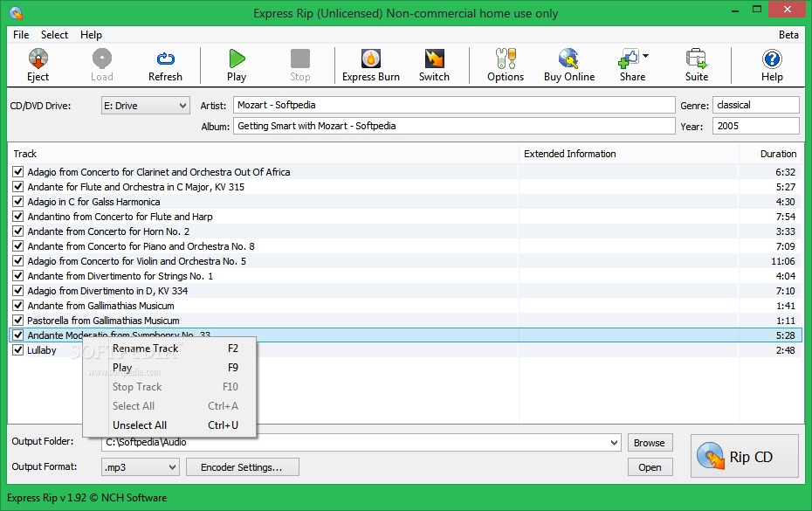Screen dimensions: 812x511
Task: Select the track lasting 11:06
Action: point(405,261)
